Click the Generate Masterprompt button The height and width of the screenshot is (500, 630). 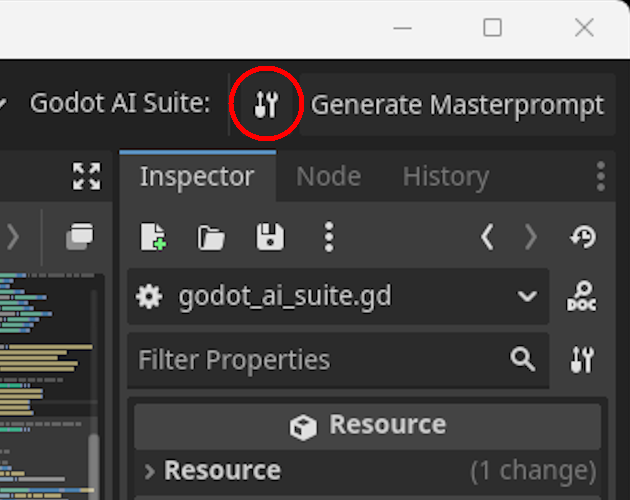coord(457,105)
